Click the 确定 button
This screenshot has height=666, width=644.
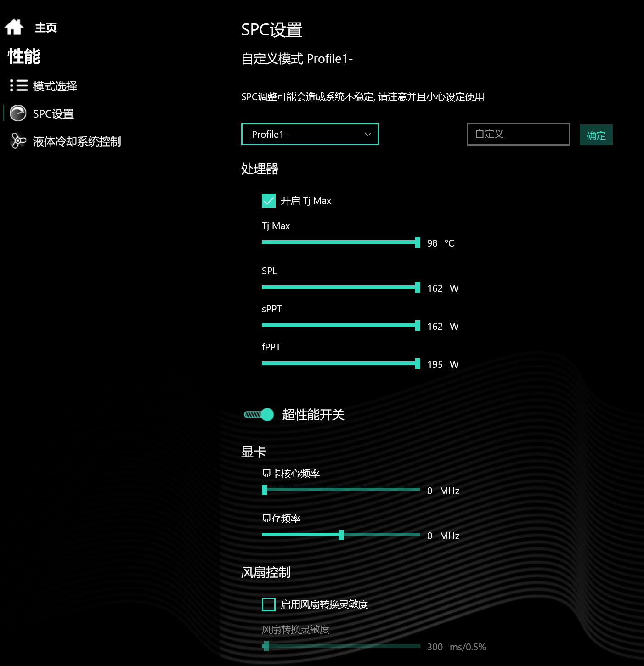tap(596, 135)
